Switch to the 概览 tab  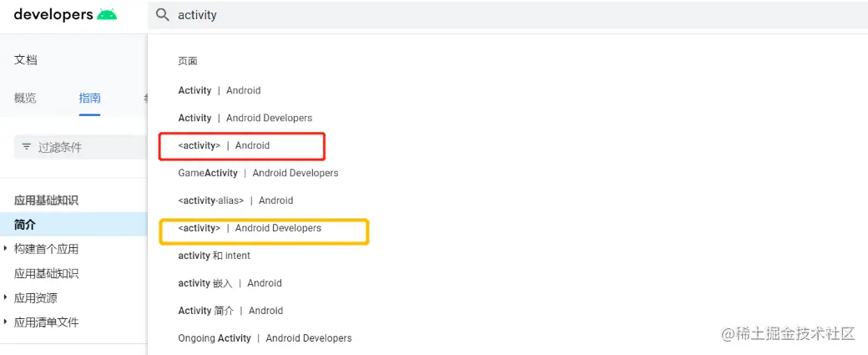(25, 98)
